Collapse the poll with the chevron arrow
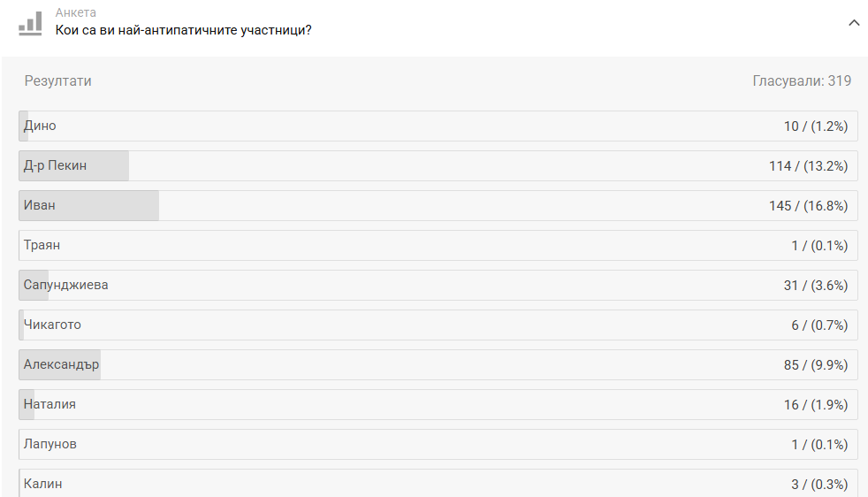This screenshot has height=497, width=868. coord(853,23)
